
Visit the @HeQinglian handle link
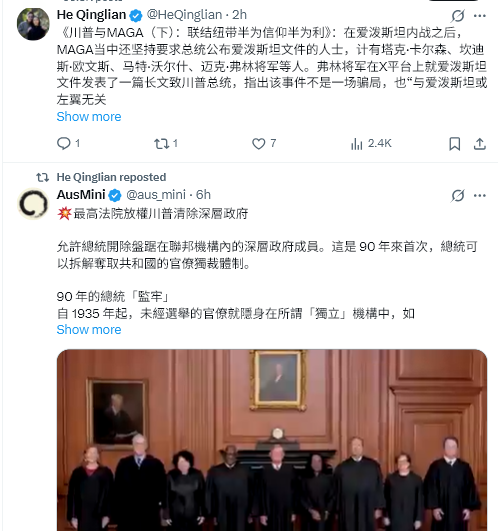(184, 15)
